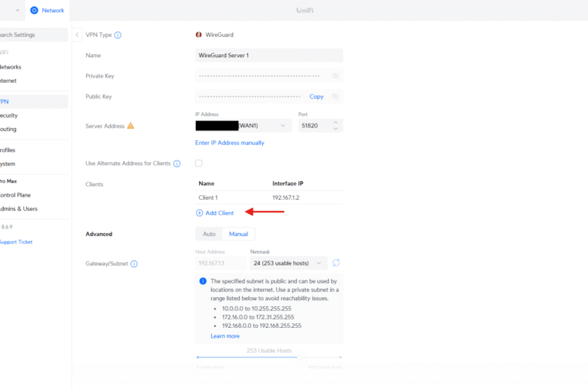588x389 pixels.
Task: Click the Private Key field
Action: (269, 76)
